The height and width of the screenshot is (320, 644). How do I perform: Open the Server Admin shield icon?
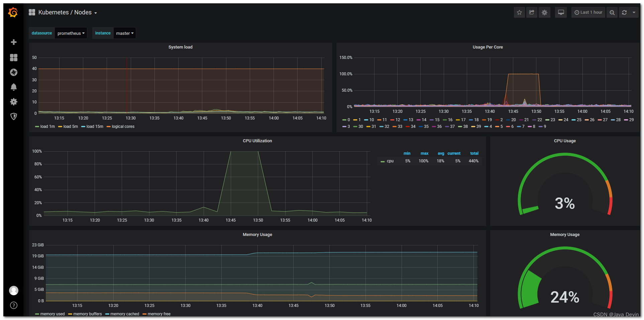(14, 116)
